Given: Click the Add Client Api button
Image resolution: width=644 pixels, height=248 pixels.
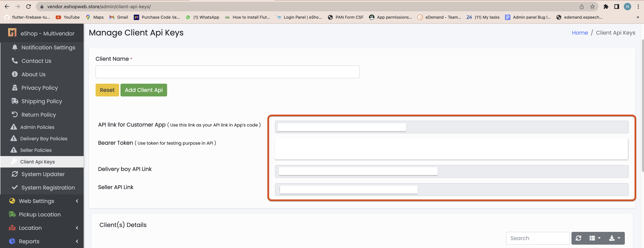Looking at the screenshot, I should [x=144, y=90].
